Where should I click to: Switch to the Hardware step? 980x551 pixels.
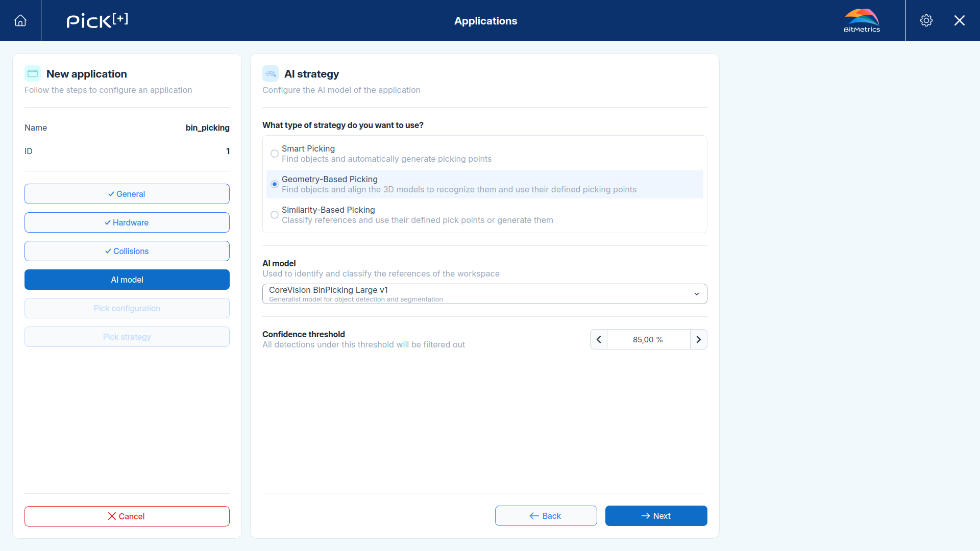[127, 222]
